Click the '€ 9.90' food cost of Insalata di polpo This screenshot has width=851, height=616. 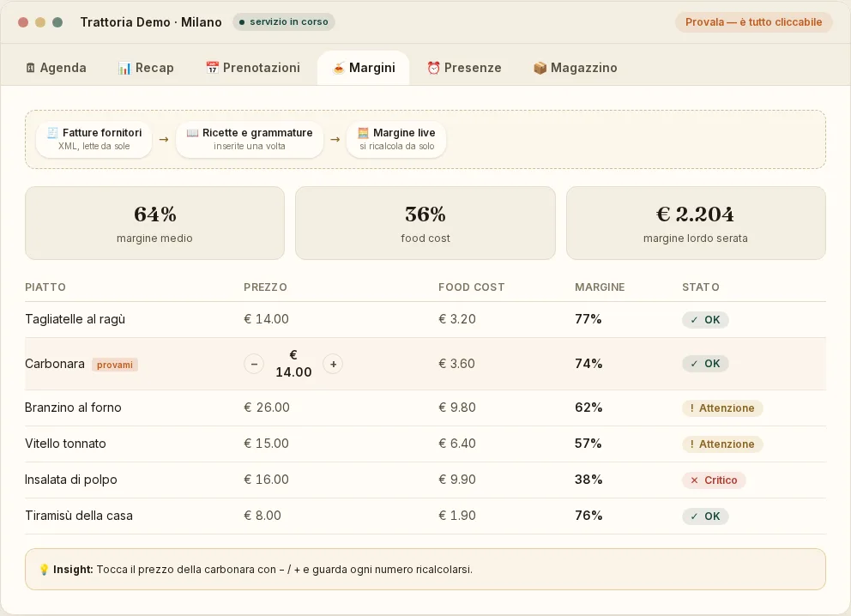pyautogui.click(x=457, y=480)
